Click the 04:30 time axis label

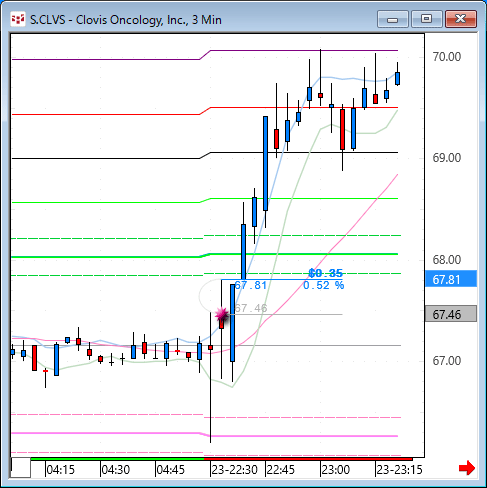[115, 470]
